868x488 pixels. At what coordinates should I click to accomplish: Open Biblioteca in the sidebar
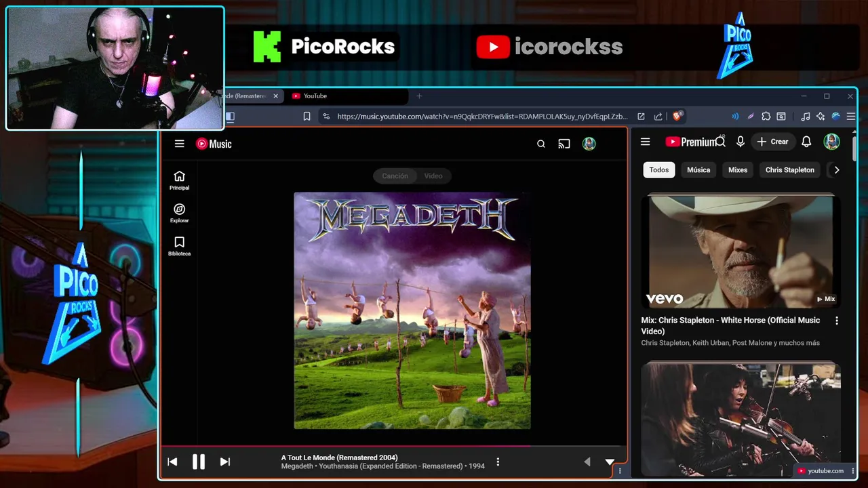(x=179, y=247)
